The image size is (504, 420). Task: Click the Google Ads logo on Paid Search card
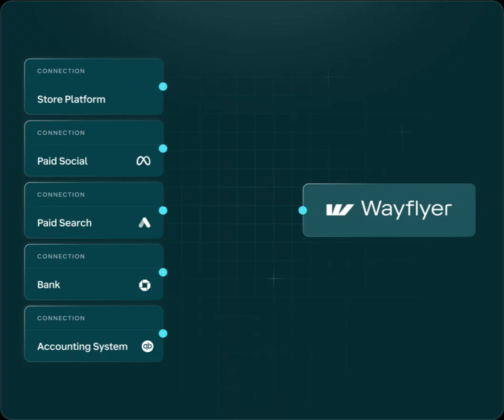tap(144, 222)
